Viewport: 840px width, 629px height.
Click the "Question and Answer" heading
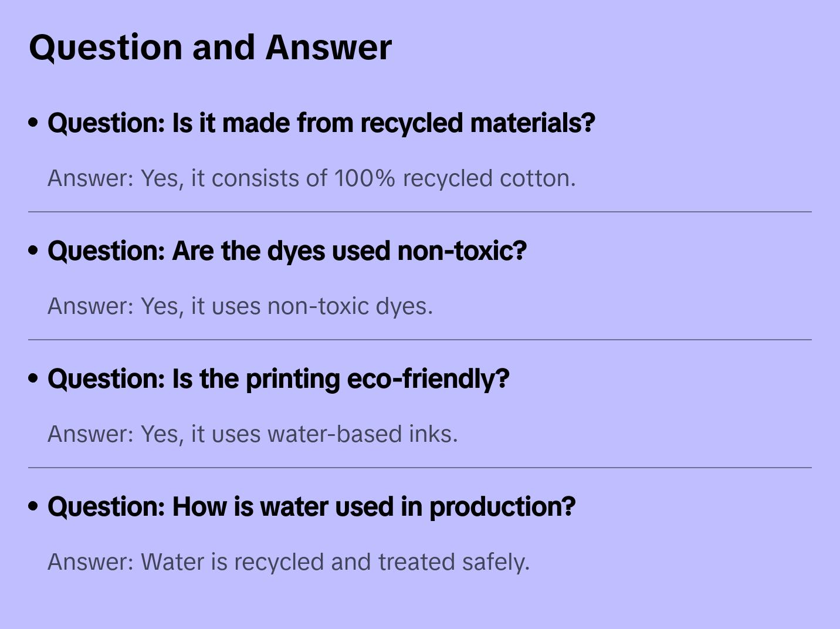[x=210, y=47]
